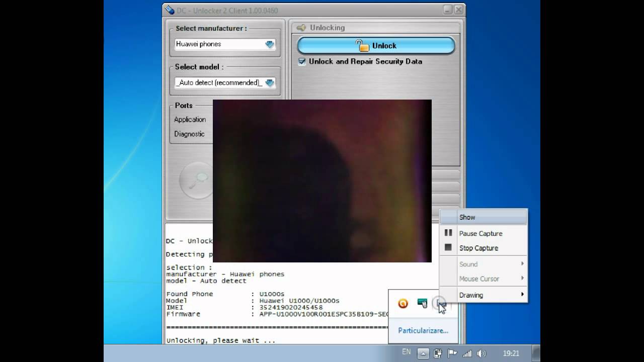Select Show in the capture context menu
The height and width of the screenshot is (362, 644).
pos(484,217)
